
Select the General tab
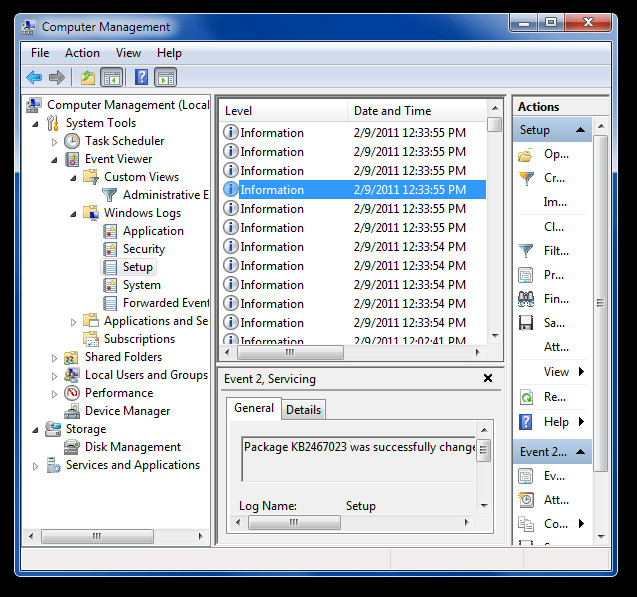click(x=254, y=408)
